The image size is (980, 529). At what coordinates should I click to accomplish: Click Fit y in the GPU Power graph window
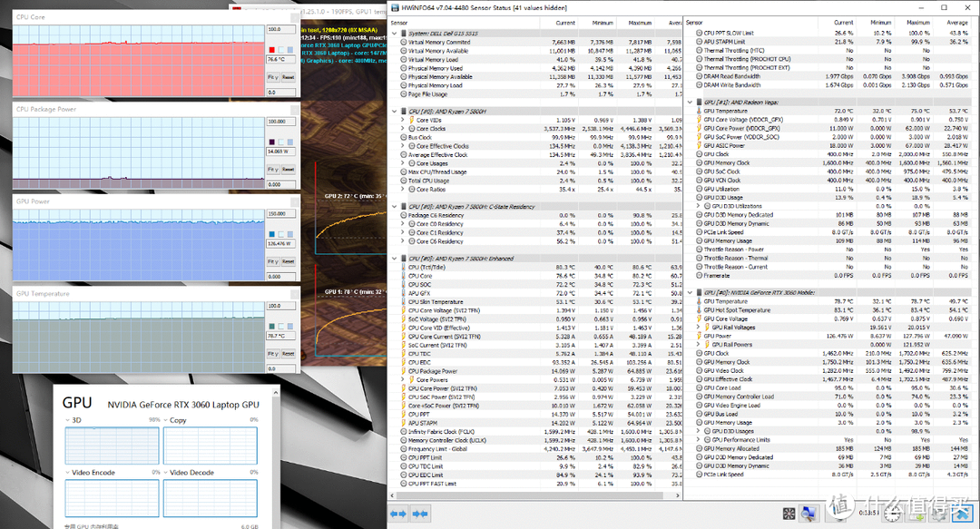(x=272, y=261)
